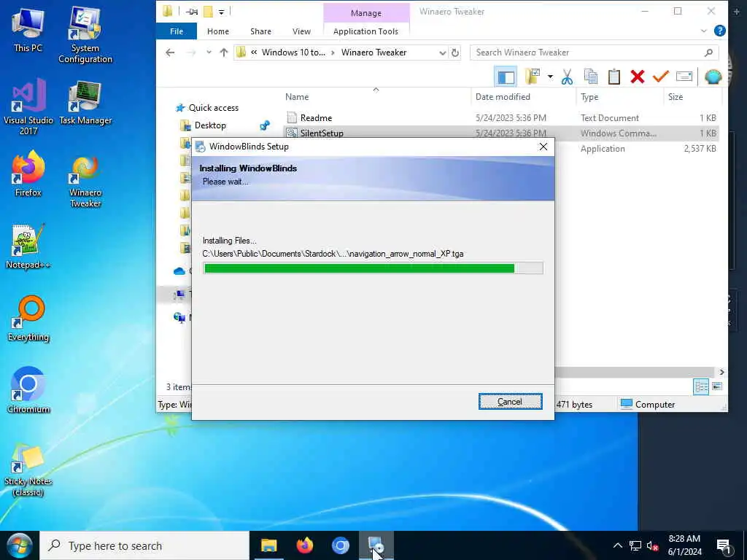Screen dimensions: 747x560
Task: Go up one folder level
Action: (224, 52)
